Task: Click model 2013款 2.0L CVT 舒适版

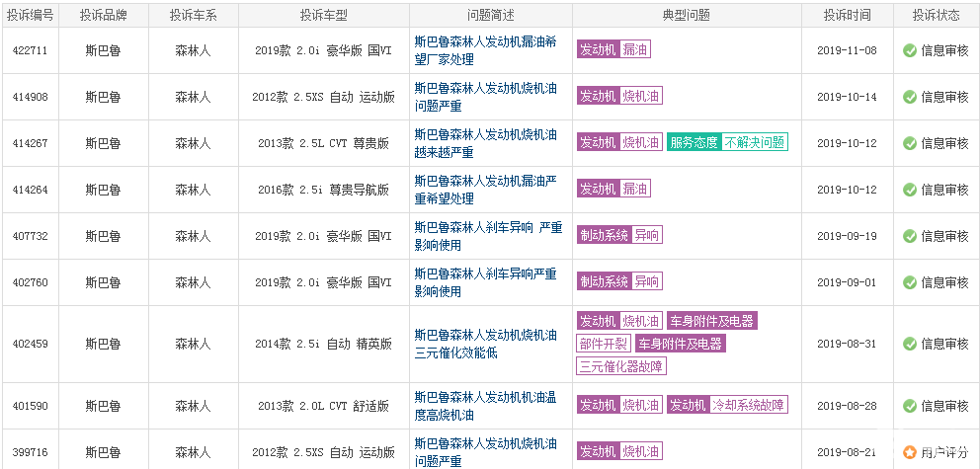Action: pos(324,406)
